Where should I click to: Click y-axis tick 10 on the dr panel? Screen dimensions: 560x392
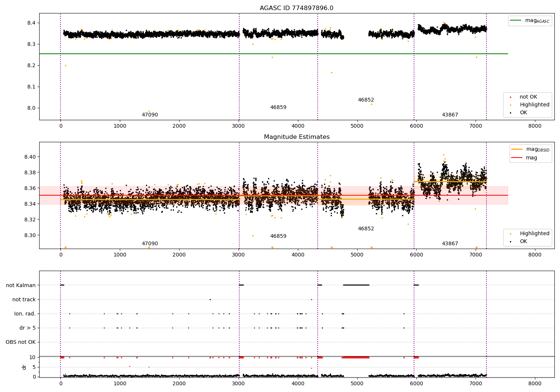(32, 358)
